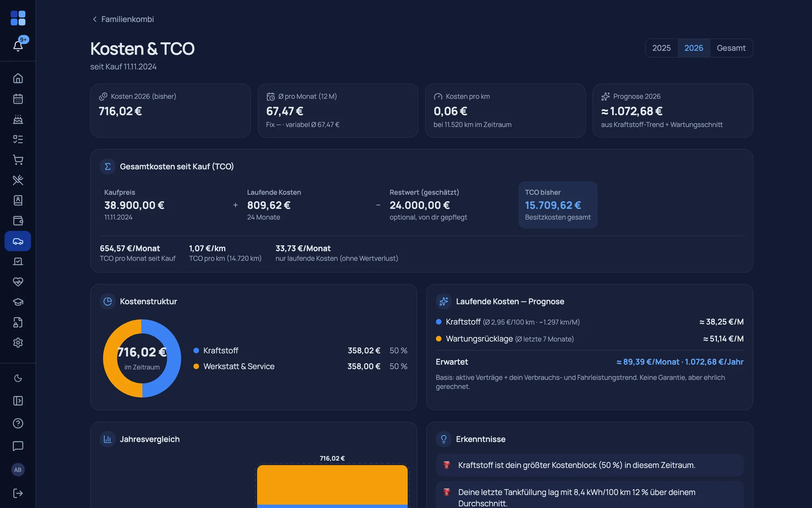
Task: Click the letzte Tankfüllung insight row
Action: pos(590,495)
